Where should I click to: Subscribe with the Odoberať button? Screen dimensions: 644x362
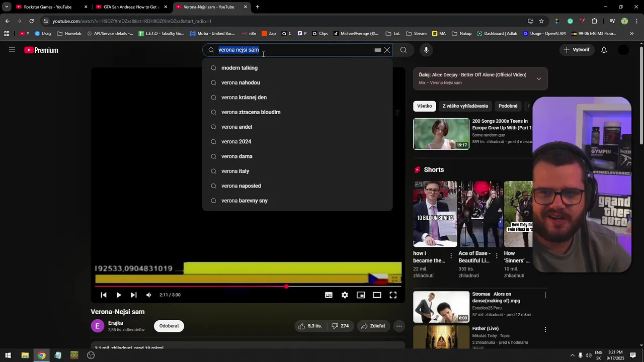click(169, 326)
